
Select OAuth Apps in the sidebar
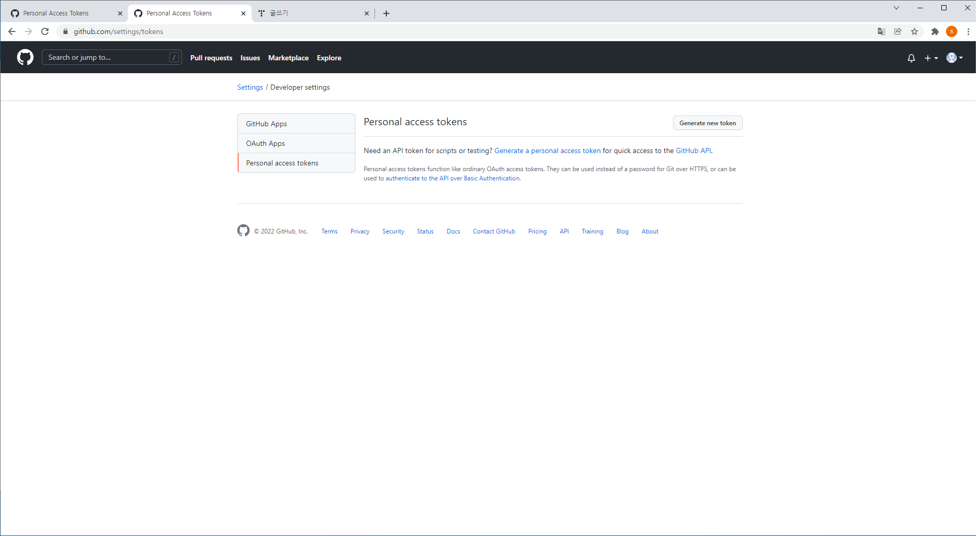[x=296, y=143]
